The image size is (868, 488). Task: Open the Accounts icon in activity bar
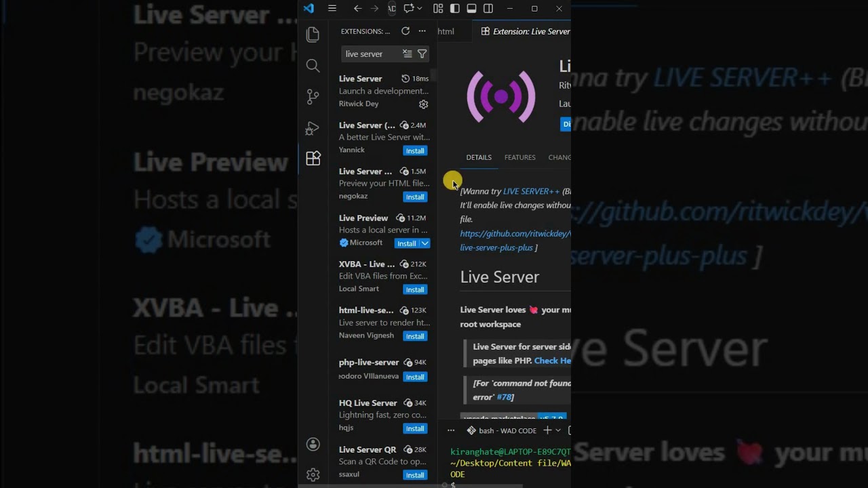point(313,444)
